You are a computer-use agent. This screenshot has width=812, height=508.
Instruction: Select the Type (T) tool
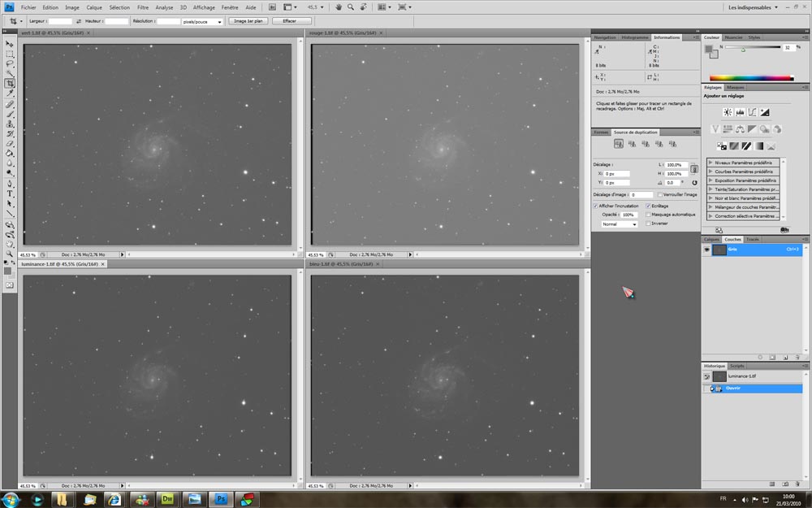[10, 193]
